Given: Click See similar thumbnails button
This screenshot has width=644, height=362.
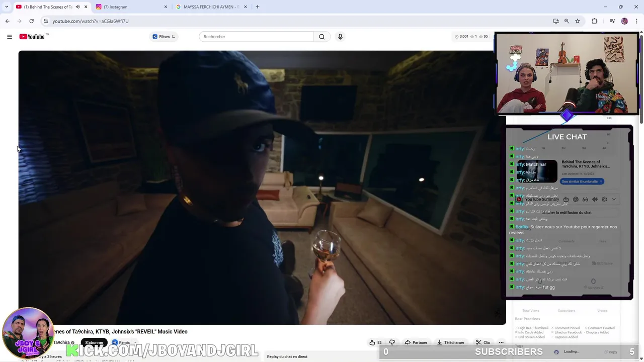Looking at the screenshot, I should (x=582, y=182).
